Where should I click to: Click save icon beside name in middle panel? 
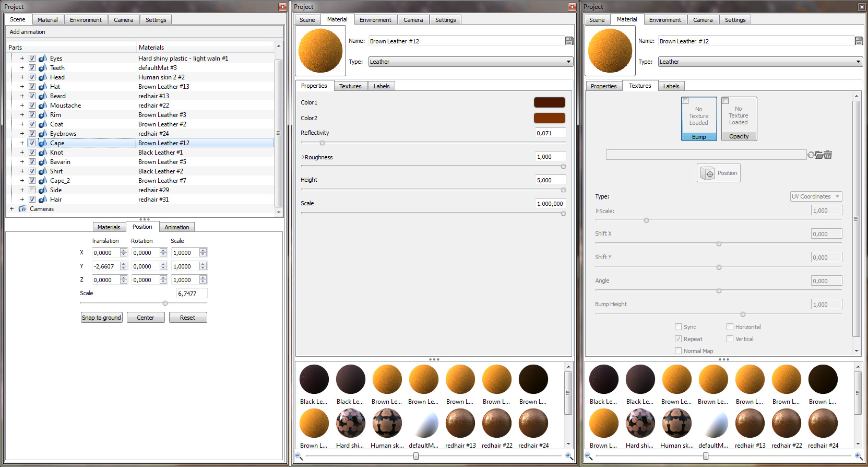coord(569,41)
